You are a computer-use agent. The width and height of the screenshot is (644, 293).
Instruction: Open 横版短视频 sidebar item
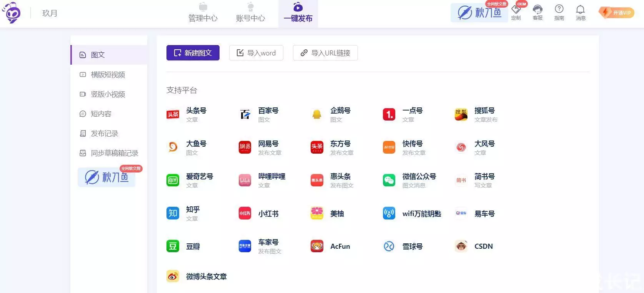[109, 74]
